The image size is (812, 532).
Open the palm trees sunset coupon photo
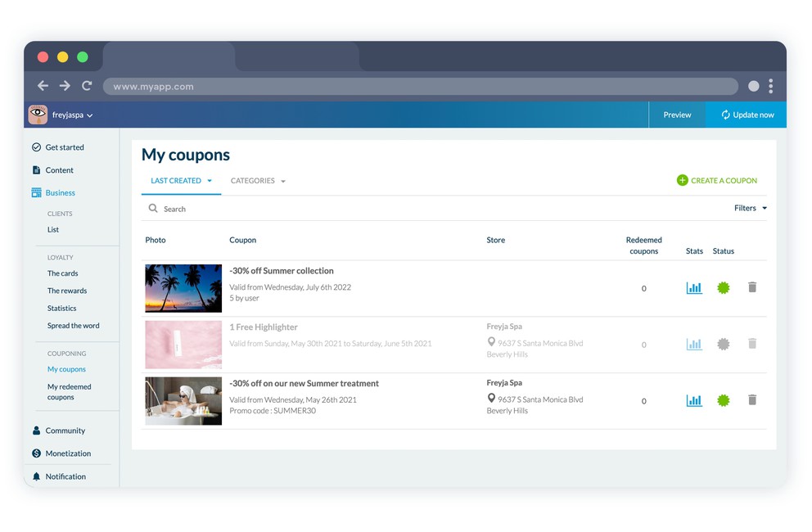(x=183, y=288)
